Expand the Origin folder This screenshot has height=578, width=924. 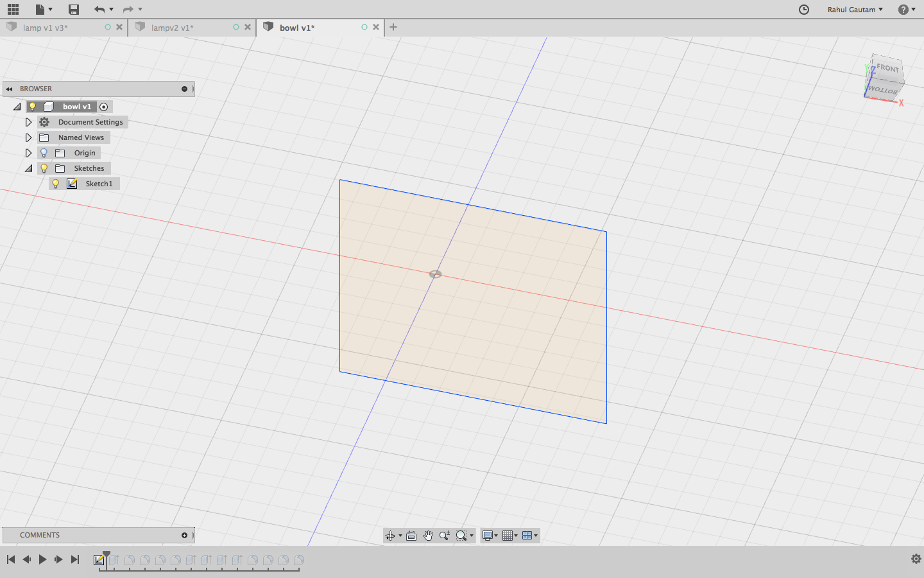click(28, 153)
